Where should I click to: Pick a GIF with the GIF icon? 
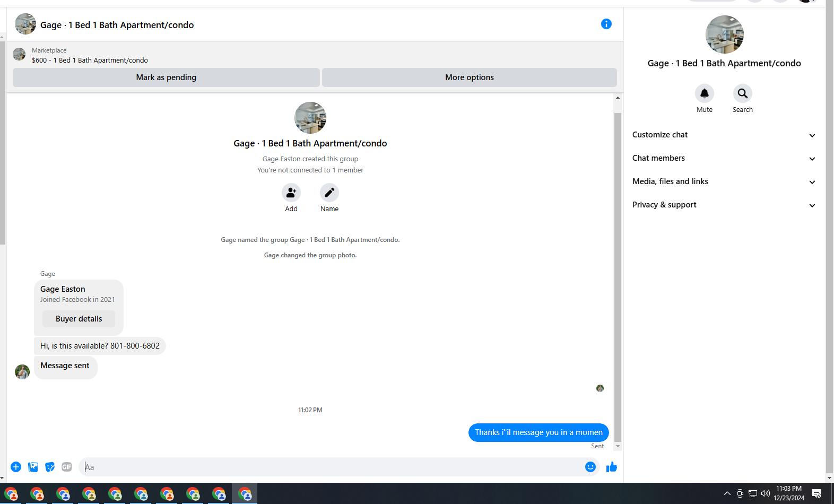67,467
